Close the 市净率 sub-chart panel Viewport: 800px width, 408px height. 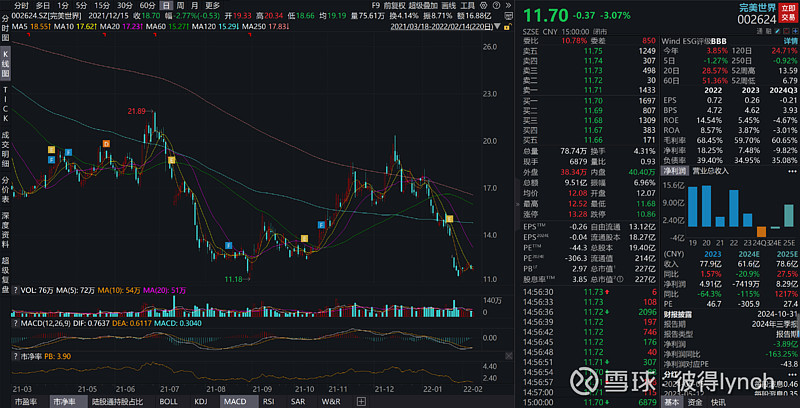[508, 355]
